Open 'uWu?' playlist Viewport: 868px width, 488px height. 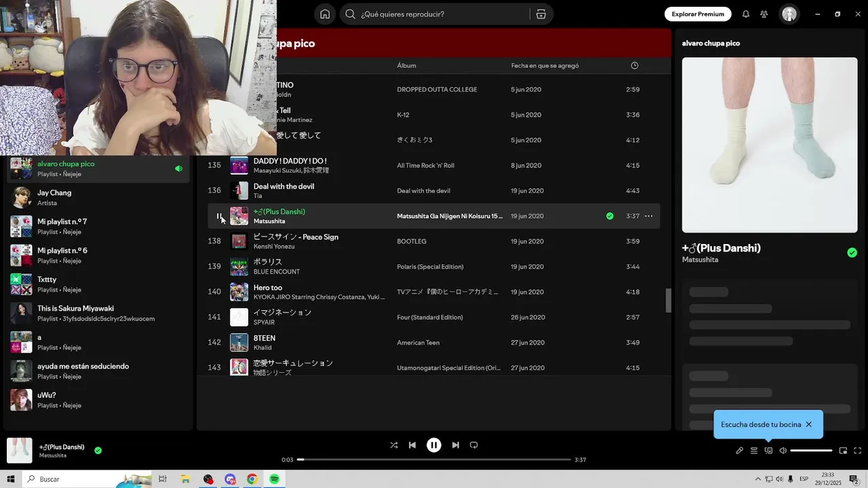[x=98, y=400]
